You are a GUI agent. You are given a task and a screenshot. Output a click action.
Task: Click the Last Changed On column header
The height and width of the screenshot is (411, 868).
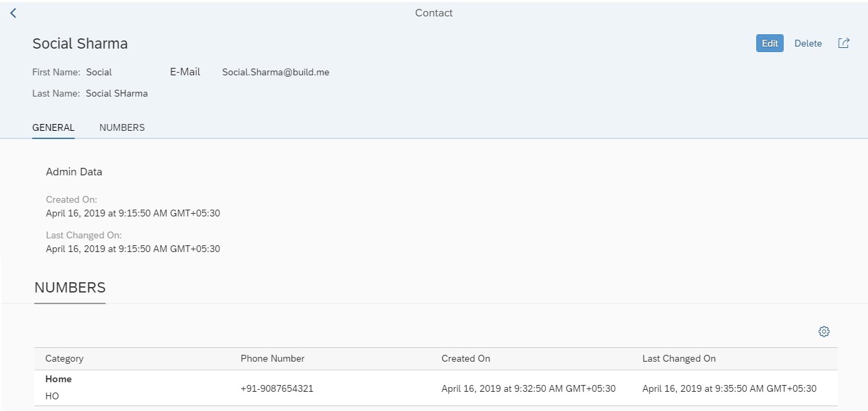[x=679, y=358]
